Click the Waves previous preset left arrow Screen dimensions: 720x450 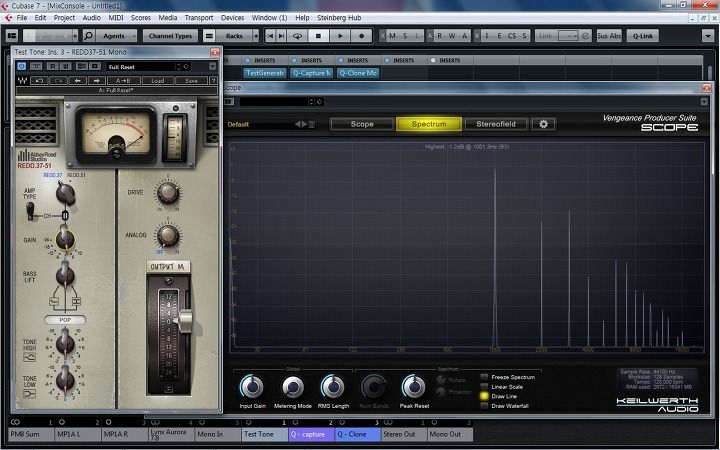[x=78, y=80]
